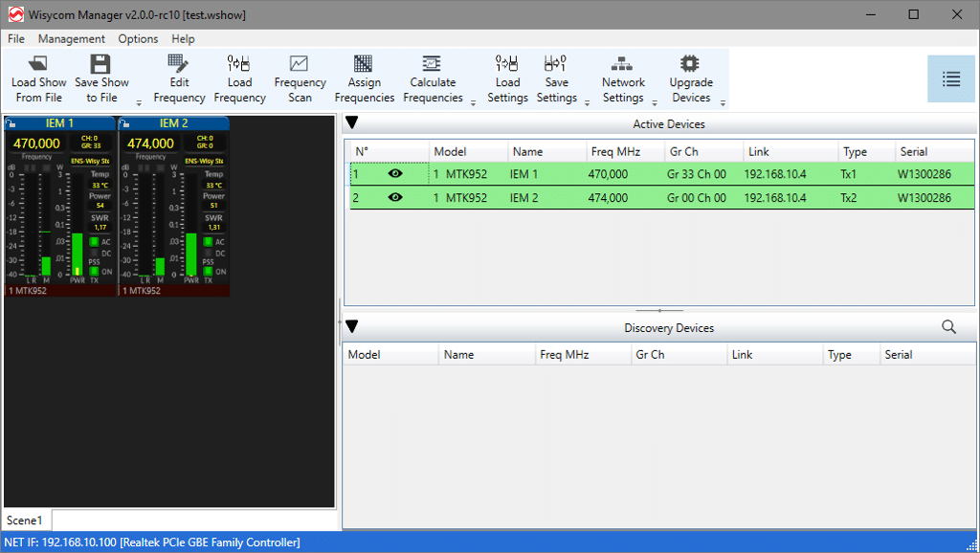Click the 474,000 frequency display on IEM 2
Image resolution: width=980 pixels, height=553 pixels.
pos(150,144)
